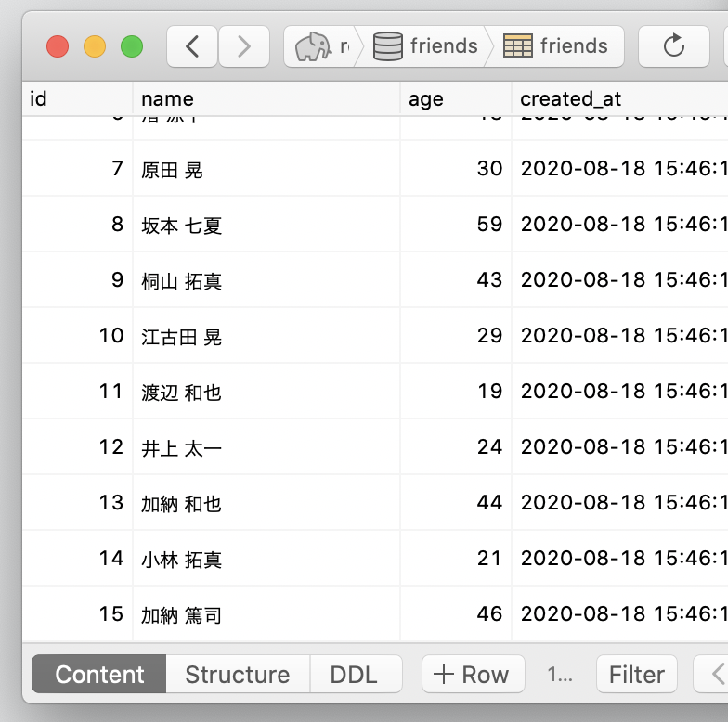Select age cell 59
The width and height of the screenshot is (728, 722).
point(456,225)
